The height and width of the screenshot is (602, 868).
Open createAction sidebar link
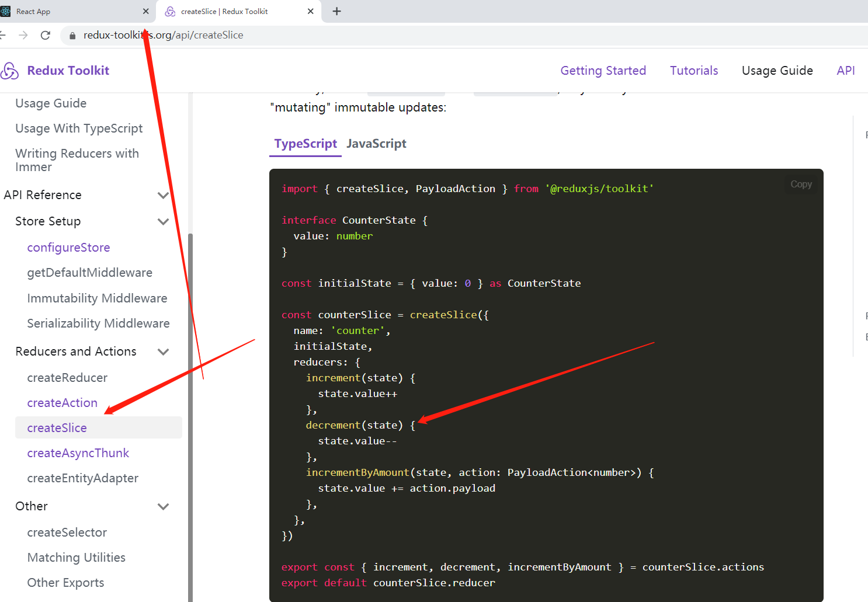click(x=62, y=403)
